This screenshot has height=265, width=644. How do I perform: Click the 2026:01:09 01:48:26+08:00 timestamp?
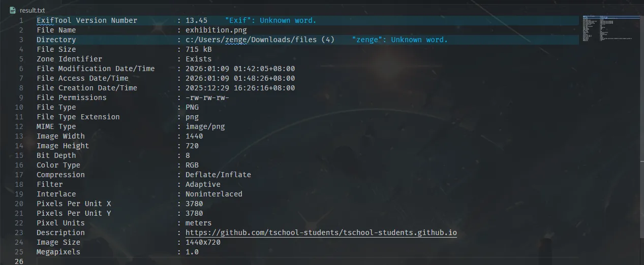(x=240, y=78)
